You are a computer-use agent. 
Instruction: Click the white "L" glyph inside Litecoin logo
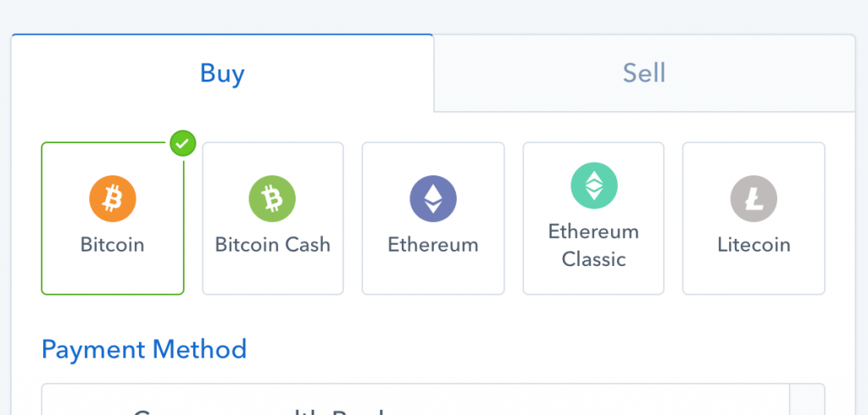tap(754, 199)
